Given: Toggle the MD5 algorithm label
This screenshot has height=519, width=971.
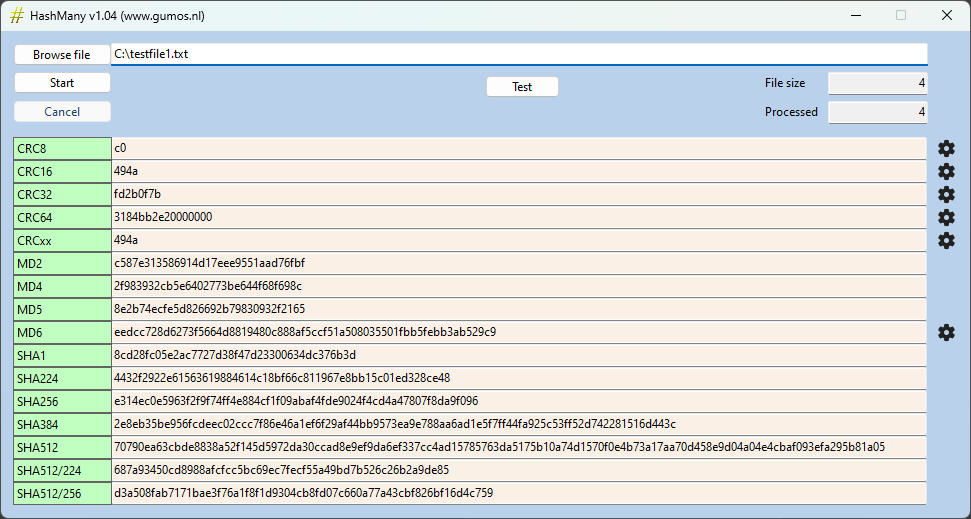Looking at the screenshot, I should click(62, 309).
